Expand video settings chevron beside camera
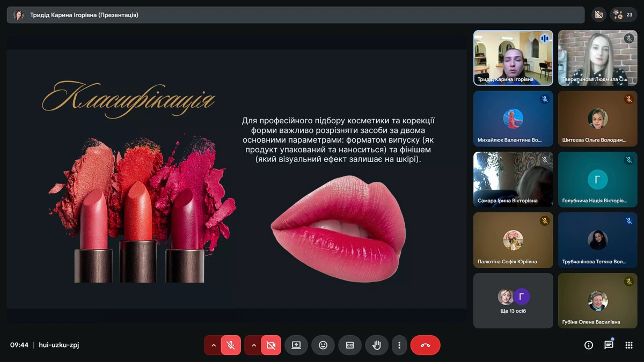 pyautogui.click(x=254, y=345)
